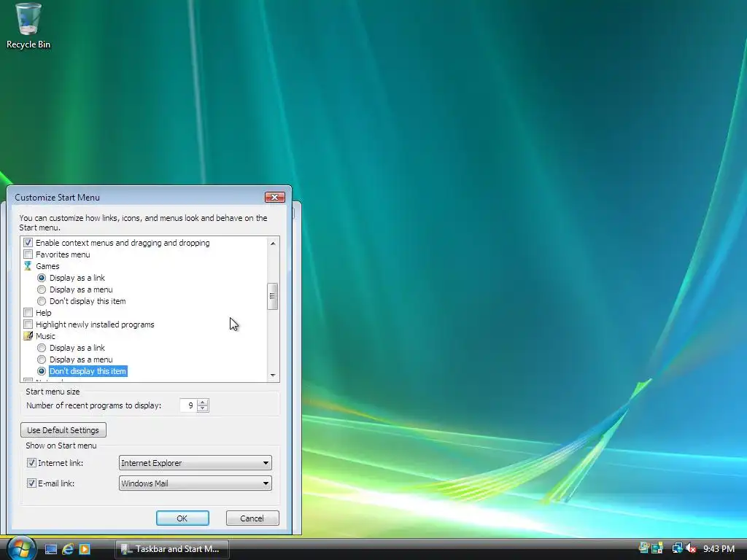Click scroll up arrow in options list

273,243
